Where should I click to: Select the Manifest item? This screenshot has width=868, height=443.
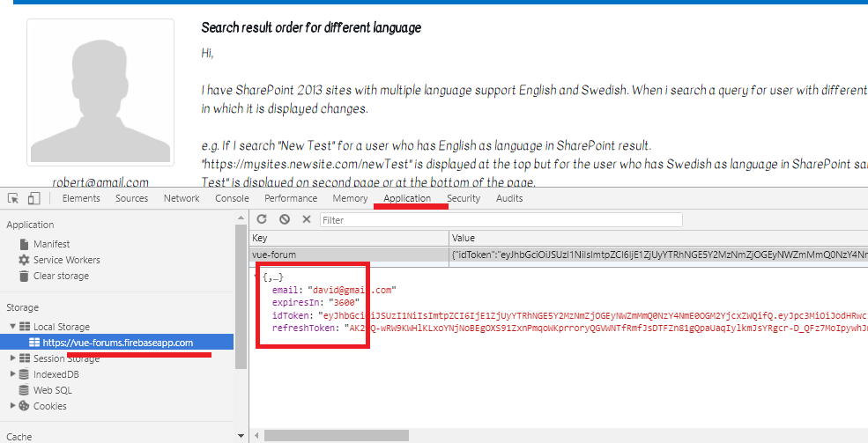click(x=51, y=244)
